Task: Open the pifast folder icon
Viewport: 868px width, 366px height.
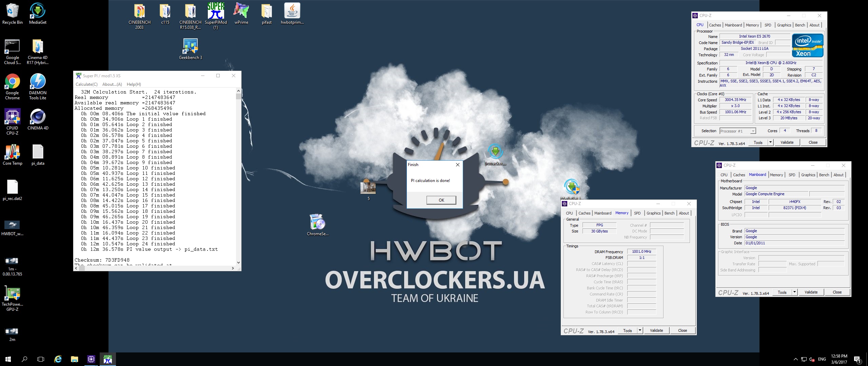Action: pyautogui.click(x=267, y=14)
